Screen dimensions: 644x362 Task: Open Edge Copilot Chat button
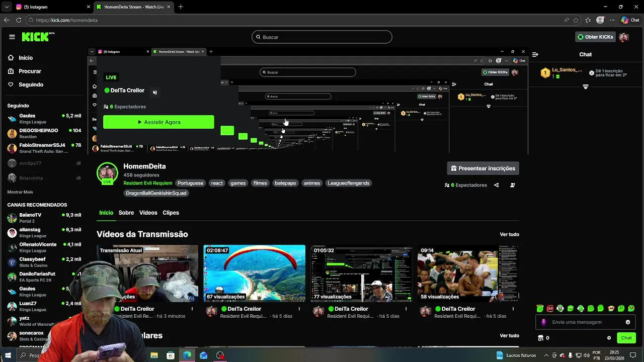[630, 20]
